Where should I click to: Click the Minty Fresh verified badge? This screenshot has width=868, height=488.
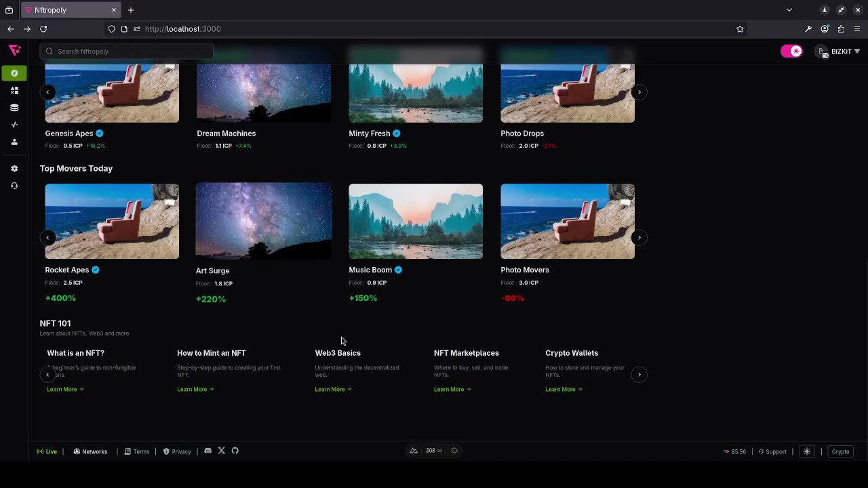(x=397, y=134)
